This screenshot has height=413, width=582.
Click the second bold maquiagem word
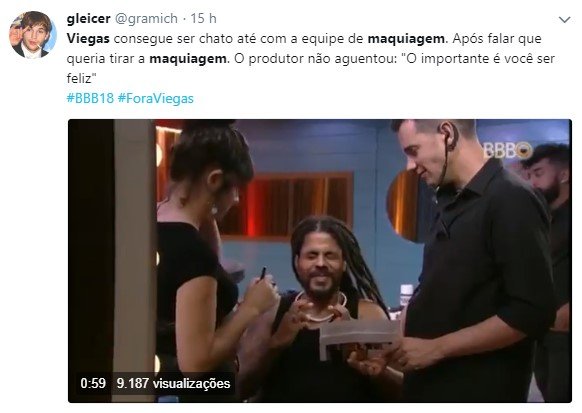188,59
